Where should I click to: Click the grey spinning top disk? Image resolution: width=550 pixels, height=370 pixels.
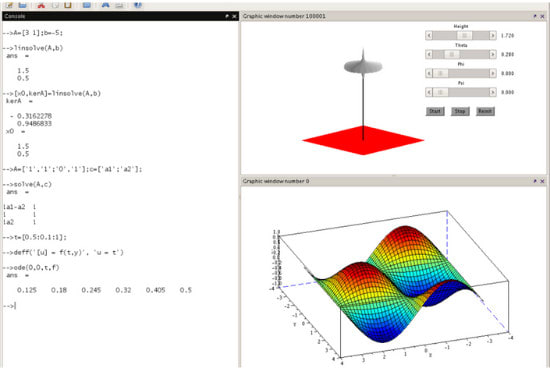tap(363, 66)
